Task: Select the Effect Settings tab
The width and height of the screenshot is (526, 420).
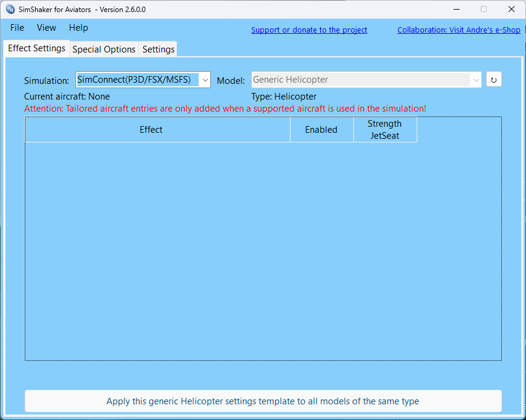Action: [36, 49]
